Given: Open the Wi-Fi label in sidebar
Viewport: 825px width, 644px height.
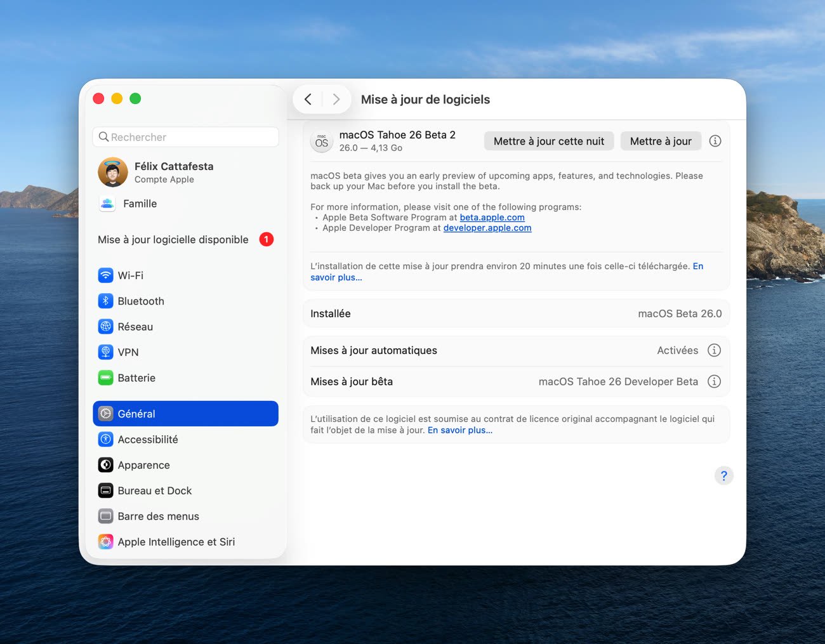Looking at the screenshot, I should (x=131, y=275).
